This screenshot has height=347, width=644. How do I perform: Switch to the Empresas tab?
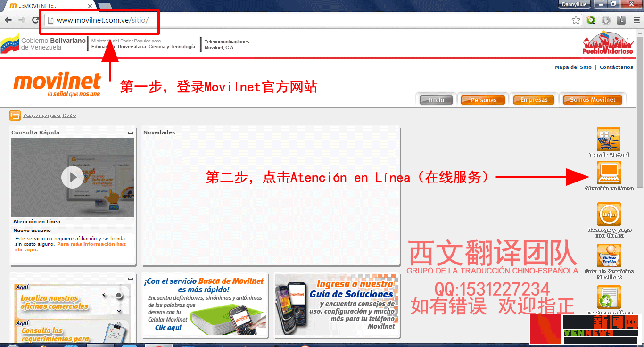(534, 100)
